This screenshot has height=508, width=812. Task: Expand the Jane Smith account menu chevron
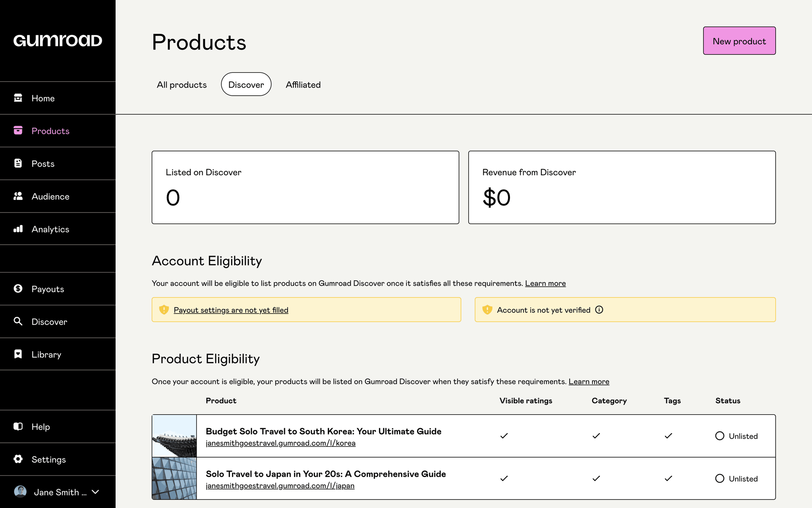96,492
